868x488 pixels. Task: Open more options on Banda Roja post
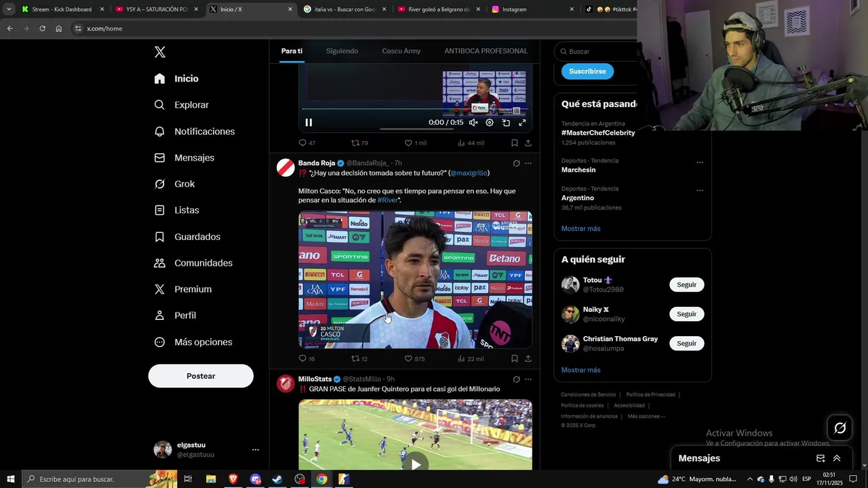click(x=528, y=163)
